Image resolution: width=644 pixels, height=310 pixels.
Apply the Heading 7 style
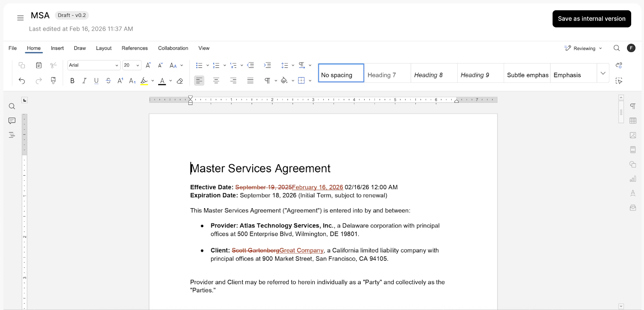click(388, 73)
